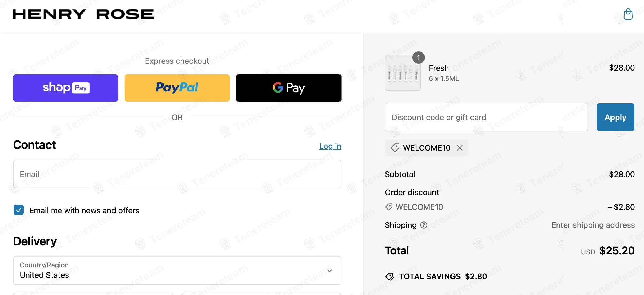Expand the country list chevron arrow
This screenshot has height=295, width=644.
(x=330, y=271)
